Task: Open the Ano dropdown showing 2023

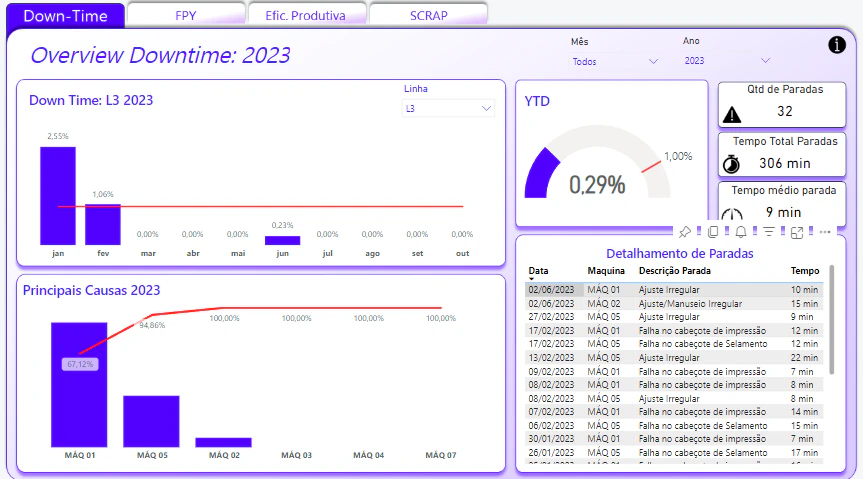Action: click(x=727, y=61)
